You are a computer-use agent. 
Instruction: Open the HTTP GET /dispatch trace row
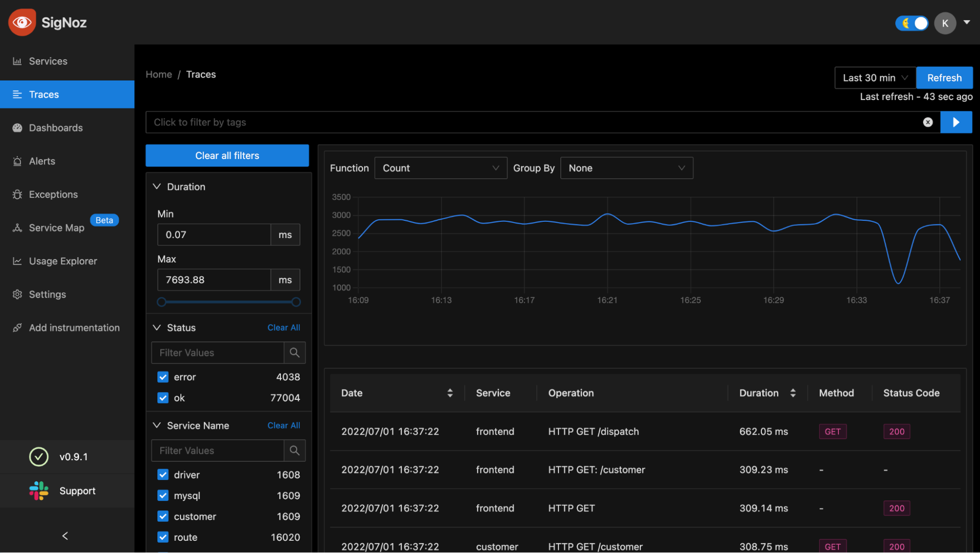pos(645,431)
